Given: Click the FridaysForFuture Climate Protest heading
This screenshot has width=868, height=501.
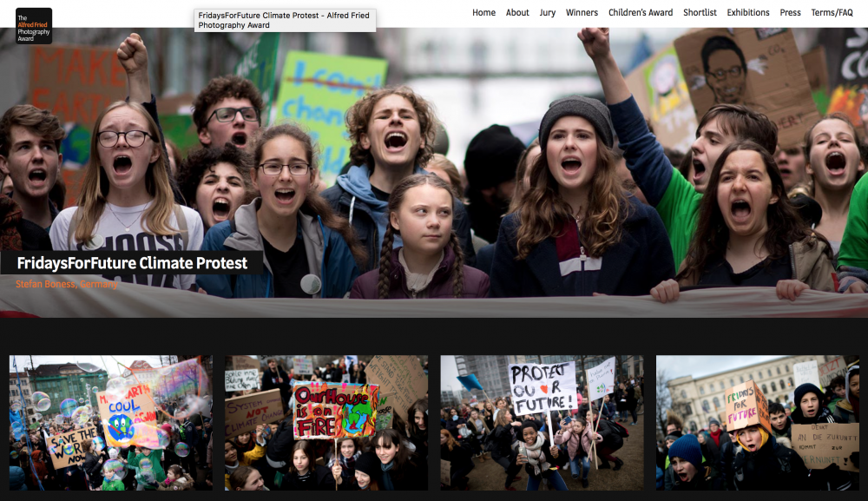Looking at the screenshot, I should pos(132,263).
